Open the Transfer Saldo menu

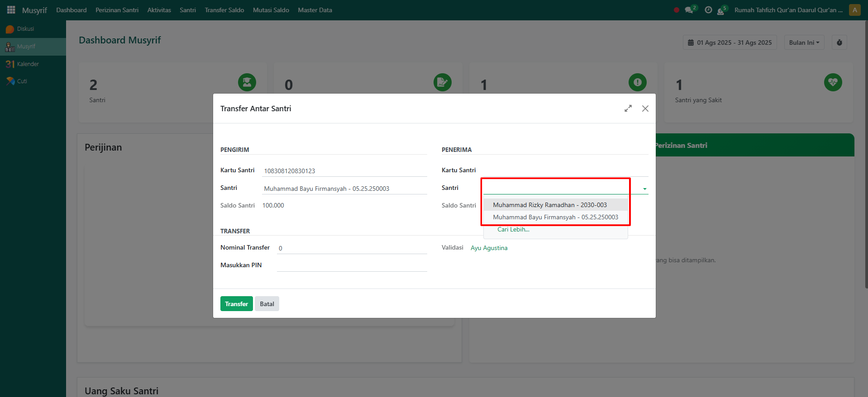click(x=224, y=10)
